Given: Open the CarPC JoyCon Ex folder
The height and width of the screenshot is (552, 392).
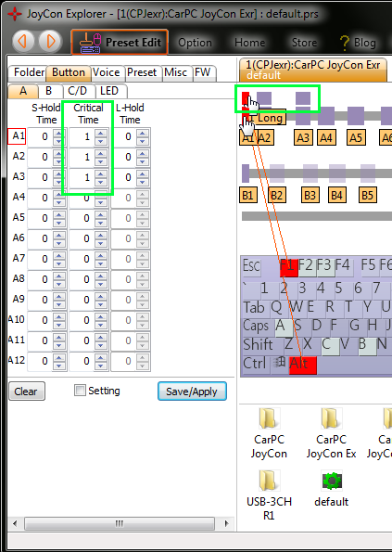Looking at the screenshot, I should pos(331,433).
